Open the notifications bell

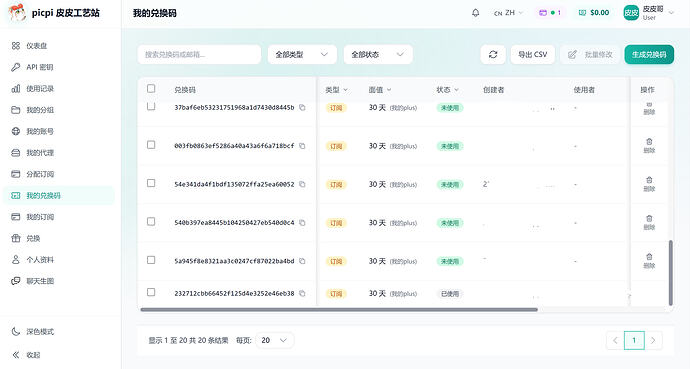pyautogui.click(x=475, y=13)
